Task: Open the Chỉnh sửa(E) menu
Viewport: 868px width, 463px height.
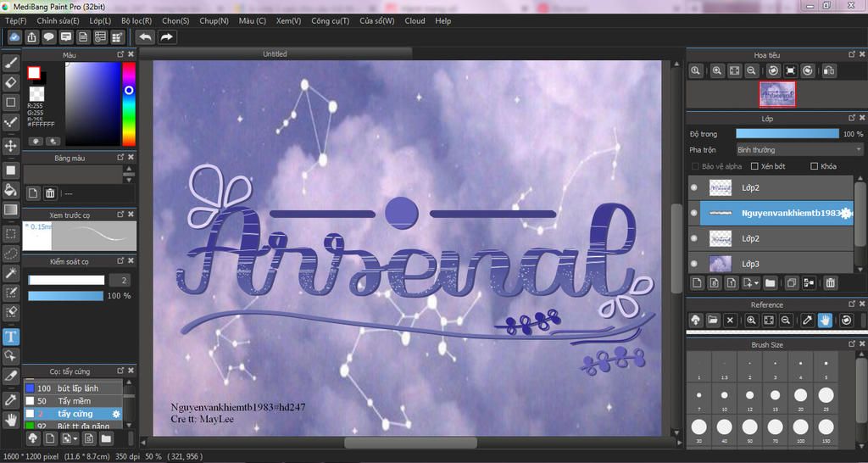Action: coord(58,20)
